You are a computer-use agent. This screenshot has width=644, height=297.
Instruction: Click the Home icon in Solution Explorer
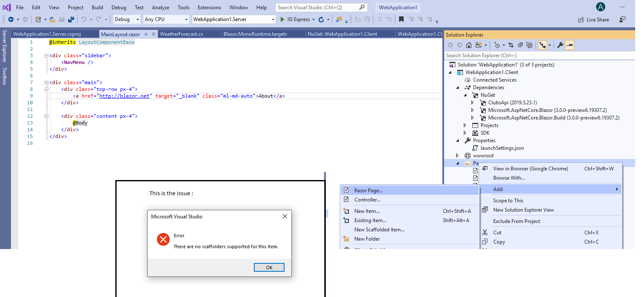468,45
